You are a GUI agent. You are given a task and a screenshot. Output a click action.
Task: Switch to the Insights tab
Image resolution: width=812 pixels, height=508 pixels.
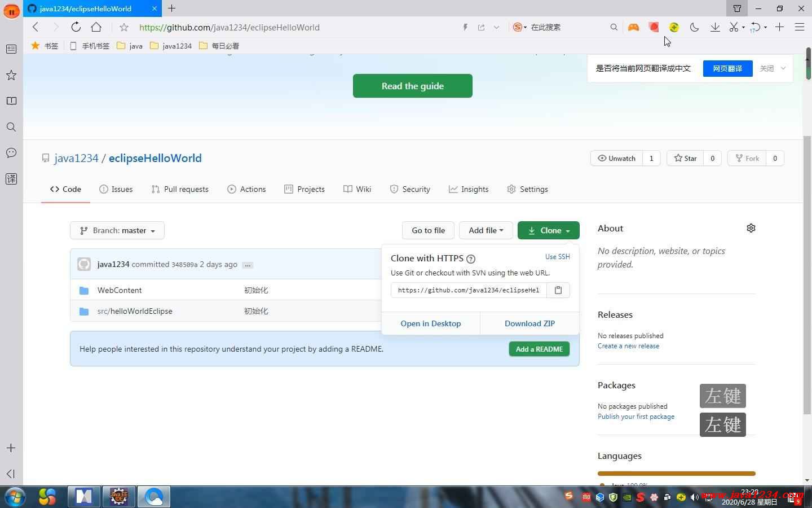tap(469, 189)
